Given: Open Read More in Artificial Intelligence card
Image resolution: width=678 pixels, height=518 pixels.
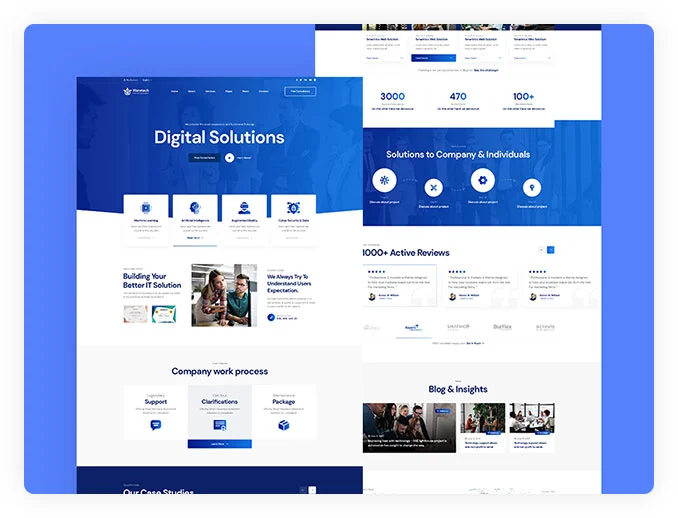Looking at the screenshot, I should pyautogui.click(x=195, y=238).
